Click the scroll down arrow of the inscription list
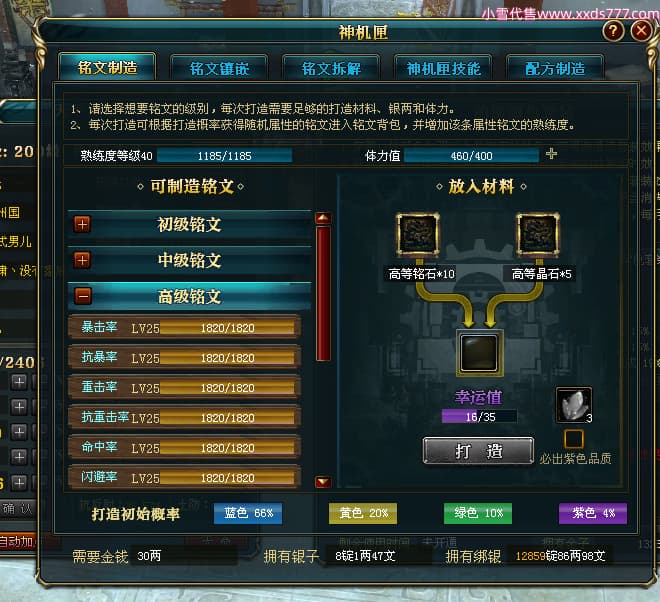660x602 pixels. (323, 482)
